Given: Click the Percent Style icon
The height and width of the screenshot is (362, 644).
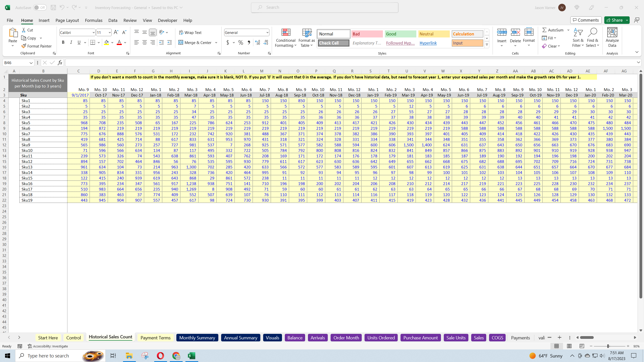Looking at the screenshot, I should (x=240, y=42).
